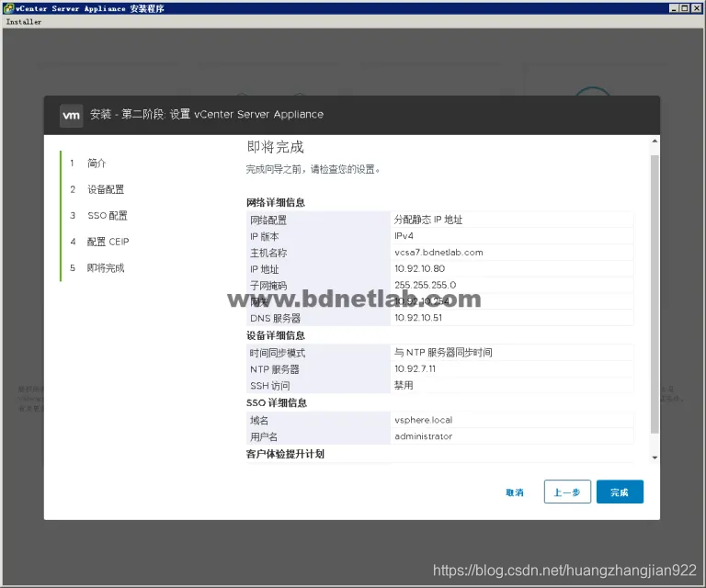Select DNS server value 10.92.10.51
The height and width of the screenshot is (588, 706).
[x=418, y=318]
